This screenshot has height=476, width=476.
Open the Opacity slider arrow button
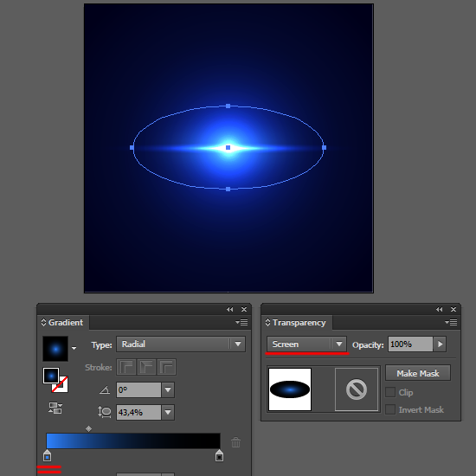pyautogui.click(x=440, y=344)
